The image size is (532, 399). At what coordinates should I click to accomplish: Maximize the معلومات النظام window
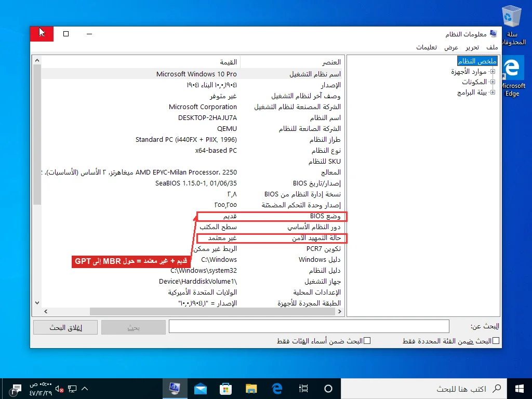point(66,34)
